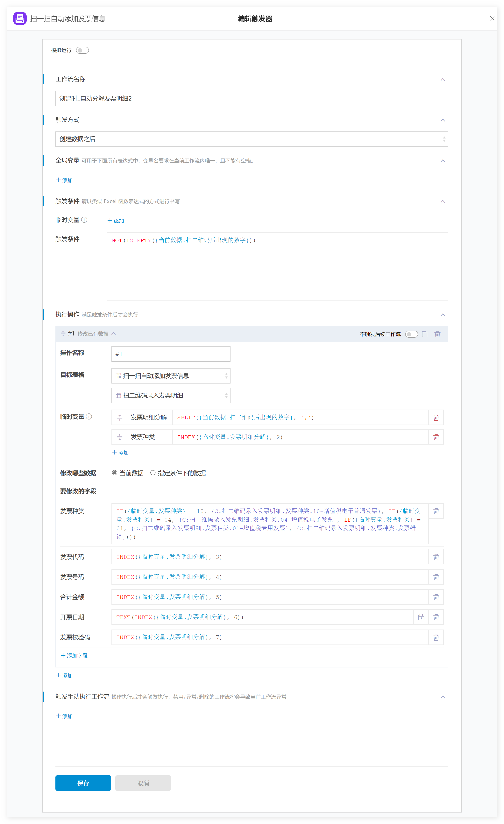The width and height of the screenshot is (504, 824).
Task: Close the trigger editor dialog
Action: coord(492,18)
